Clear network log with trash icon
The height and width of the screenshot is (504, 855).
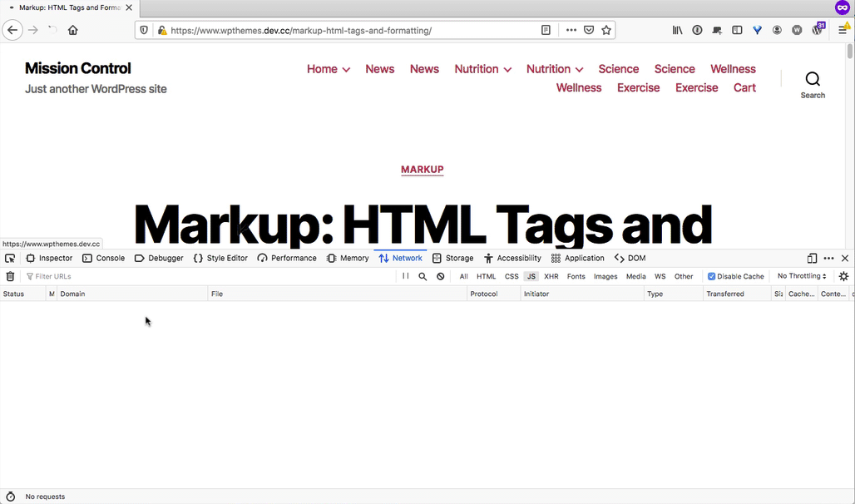click(10, 276)
